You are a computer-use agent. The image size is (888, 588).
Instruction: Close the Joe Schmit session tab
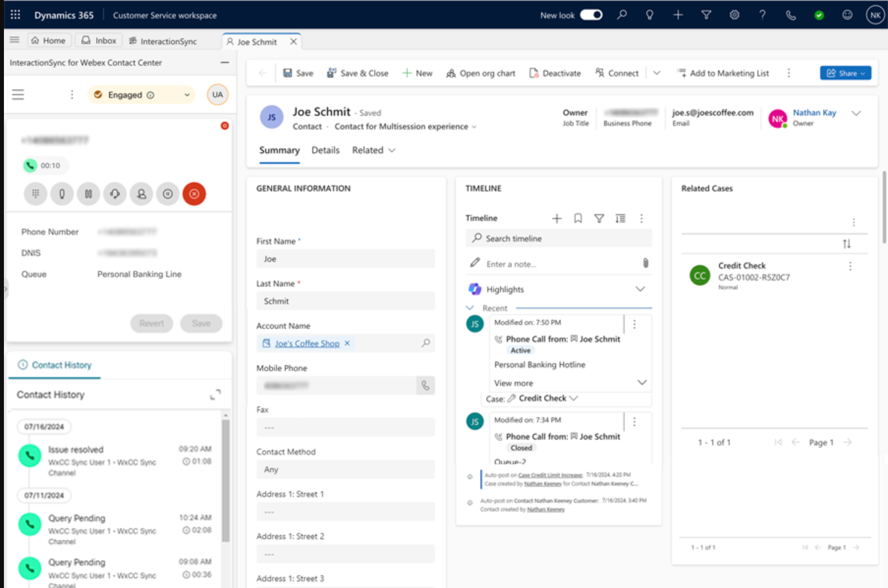pos(293,42)
